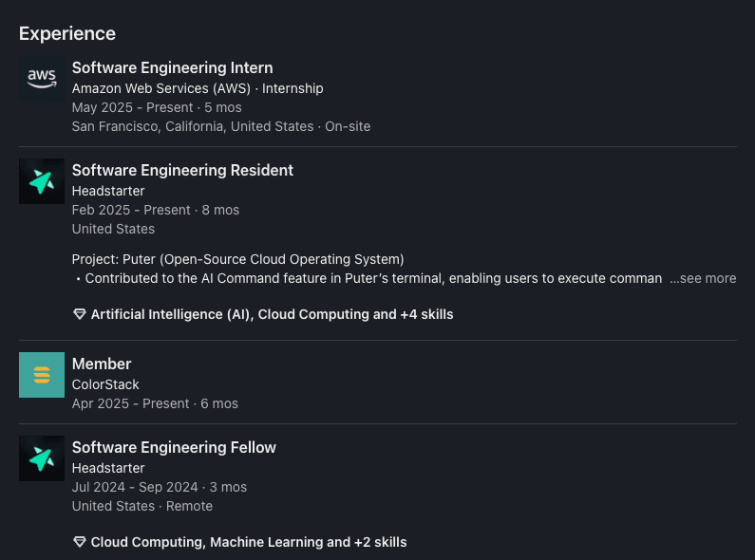Click diamond skills icon near Artificial Intelligence
755x560 pixels.
tap(80, 314)
